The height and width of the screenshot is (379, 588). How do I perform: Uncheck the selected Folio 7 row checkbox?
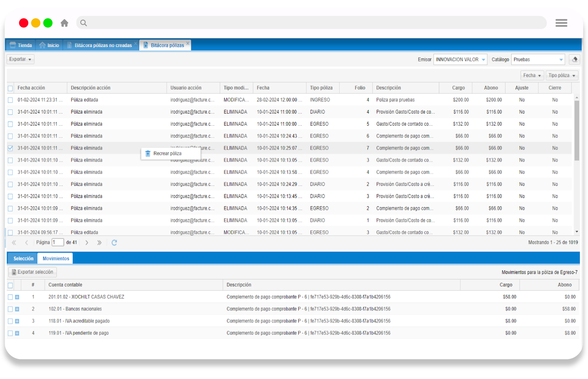pos(10,148)
